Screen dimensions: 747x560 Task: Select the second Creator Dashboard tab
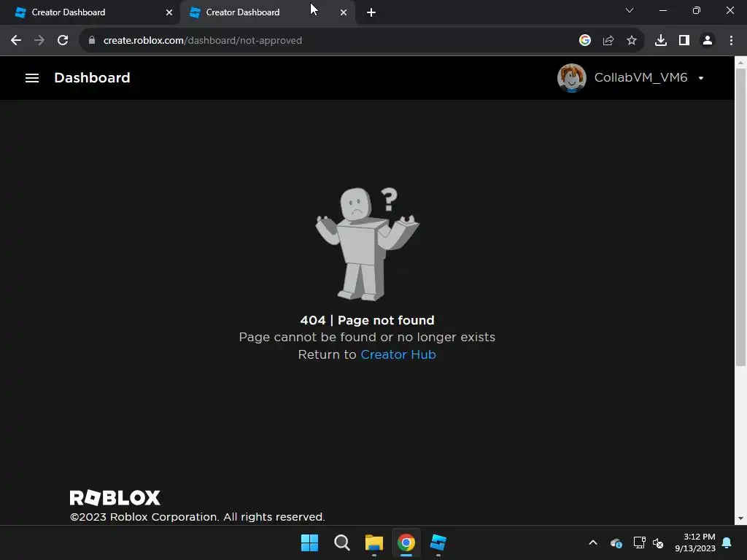point(267,12)
